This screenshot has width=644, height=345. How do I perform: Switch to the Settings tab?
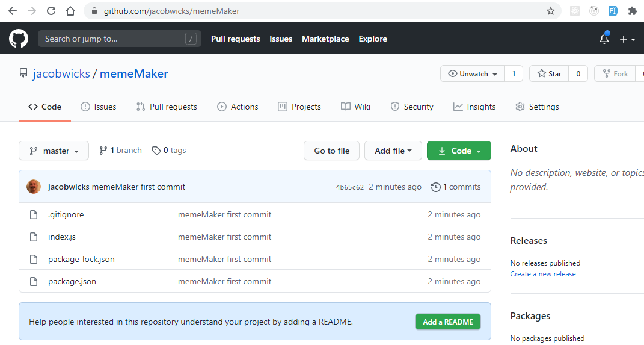click(x=537, y=107)
